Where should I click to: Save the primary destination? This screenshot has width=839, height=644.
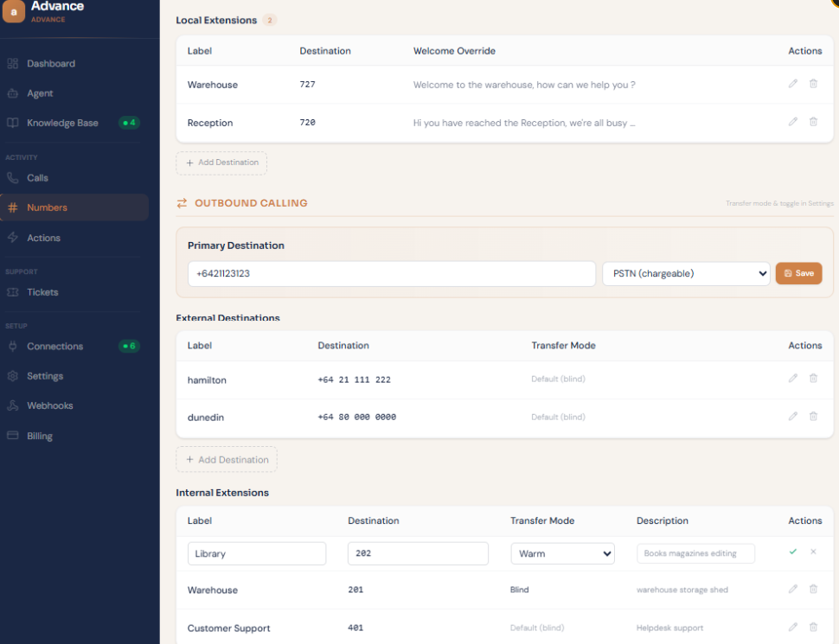click(x=798, y=273)
